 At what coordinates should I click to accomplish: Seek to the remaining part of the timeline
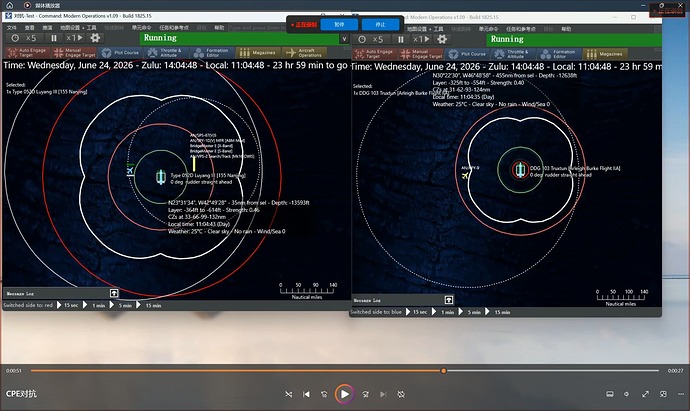coord(552,371)
